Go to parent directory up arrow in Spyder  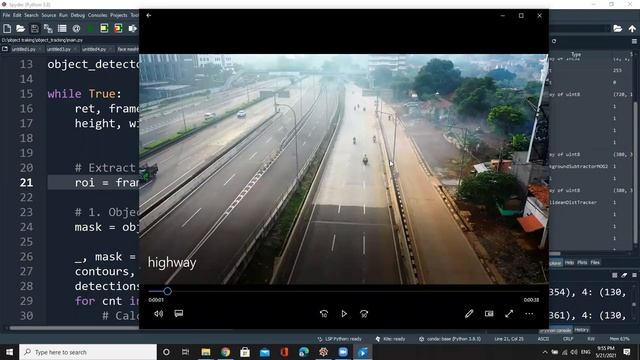[632, 29]
